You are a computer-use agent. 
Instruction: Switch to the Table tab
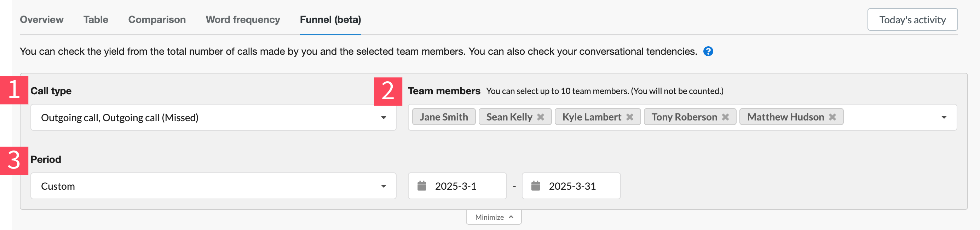tap(96, 20)
